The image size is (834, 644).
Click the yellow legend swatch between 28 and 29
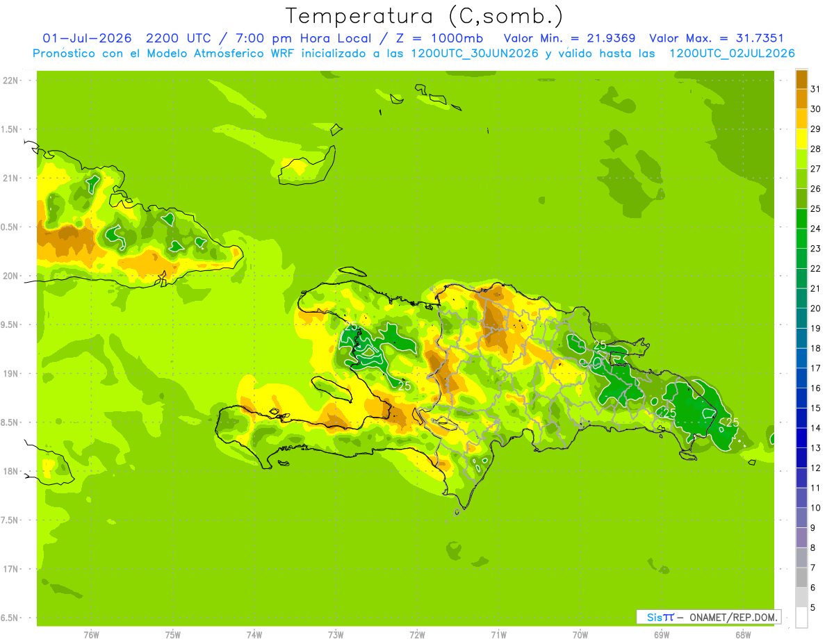point(801,139)
